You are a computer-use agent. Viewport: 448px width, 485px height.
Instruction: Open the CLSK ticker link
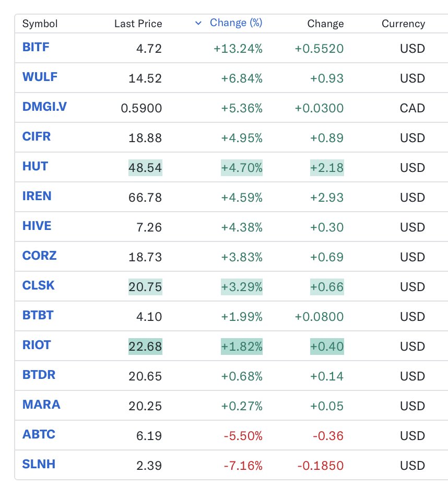coord(39,286)
